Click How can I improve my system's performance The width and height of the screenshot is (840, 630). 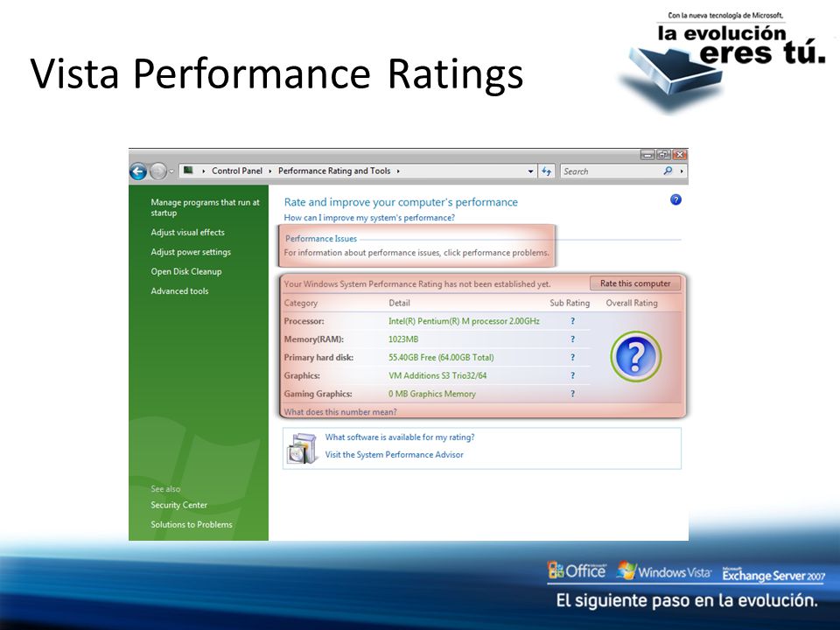[x=369, y=218]
